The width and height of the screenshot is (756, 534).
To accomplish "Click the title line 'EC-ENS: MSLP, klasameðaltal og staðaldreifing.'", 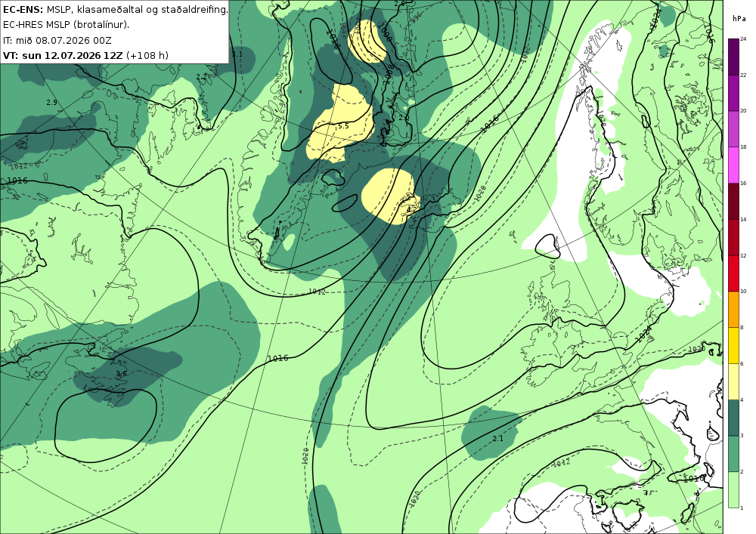I will pyautogui.click(x=115, y=9).
